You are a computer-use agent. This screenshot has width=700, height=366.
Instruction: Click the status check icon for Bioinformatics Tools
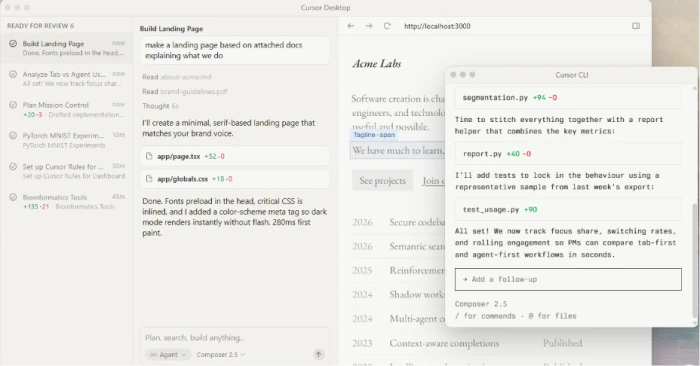click(13, 197)
